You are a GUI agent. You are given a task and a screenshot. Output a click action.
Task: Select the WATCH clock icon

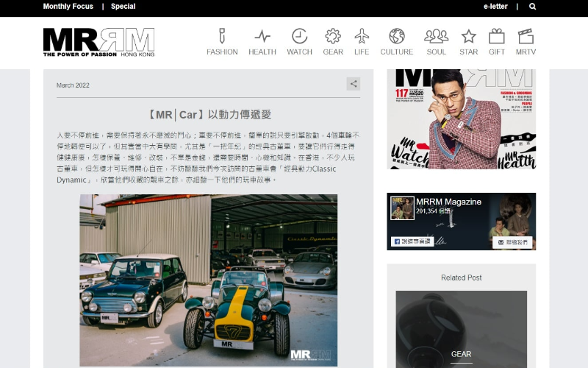[x=299, y=36]
